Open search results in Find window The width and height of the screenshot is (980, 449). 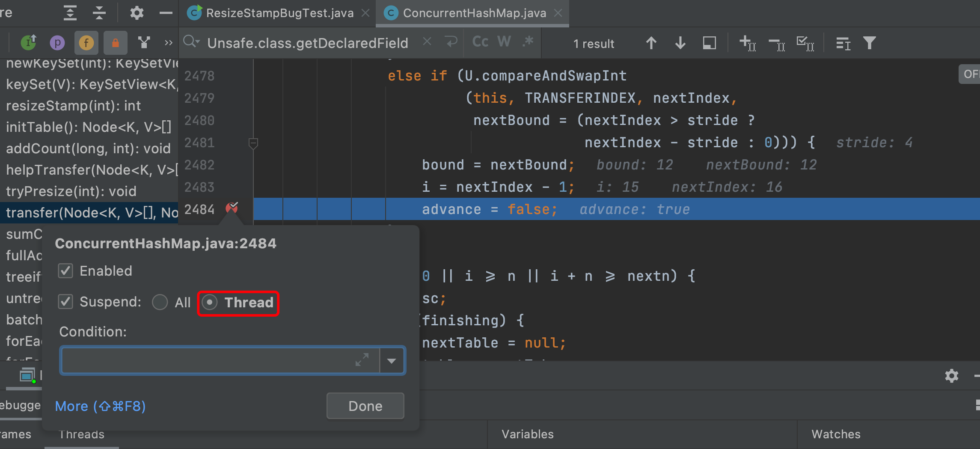click(709, 43)
